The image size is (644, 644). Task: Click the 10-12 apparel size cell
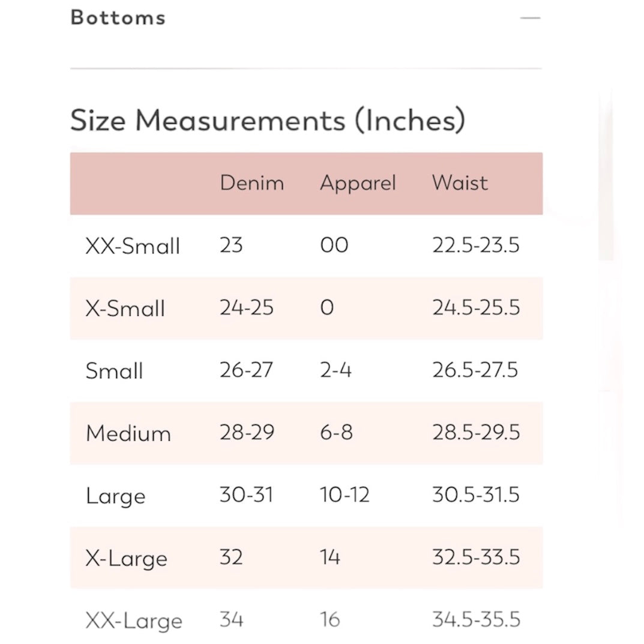[345, 495]
